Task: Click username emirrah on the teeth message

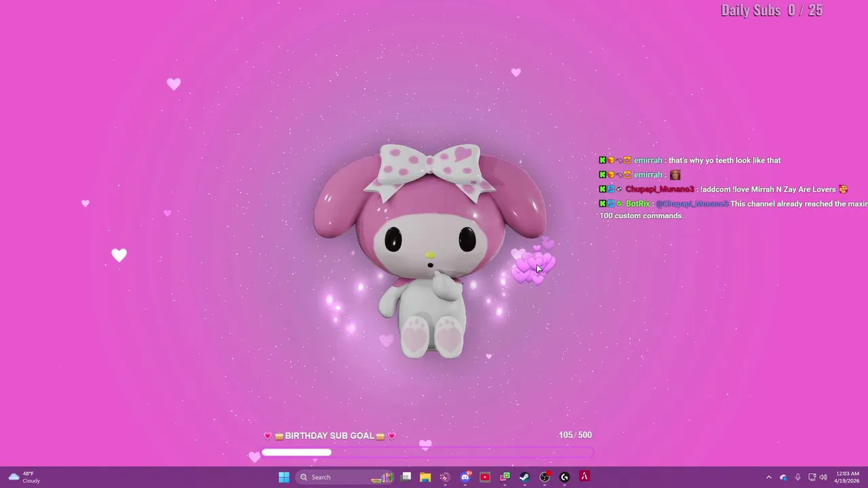Action: pyautogui.click(x=648, y=161)
